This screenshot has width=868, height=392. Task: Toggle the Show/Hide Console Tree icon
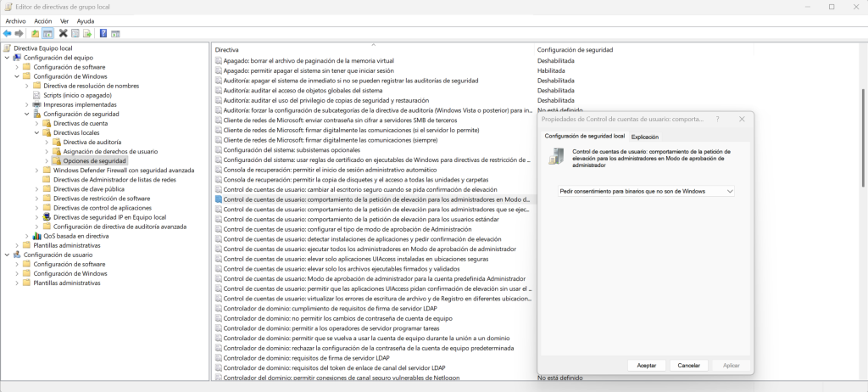point(48,34)
